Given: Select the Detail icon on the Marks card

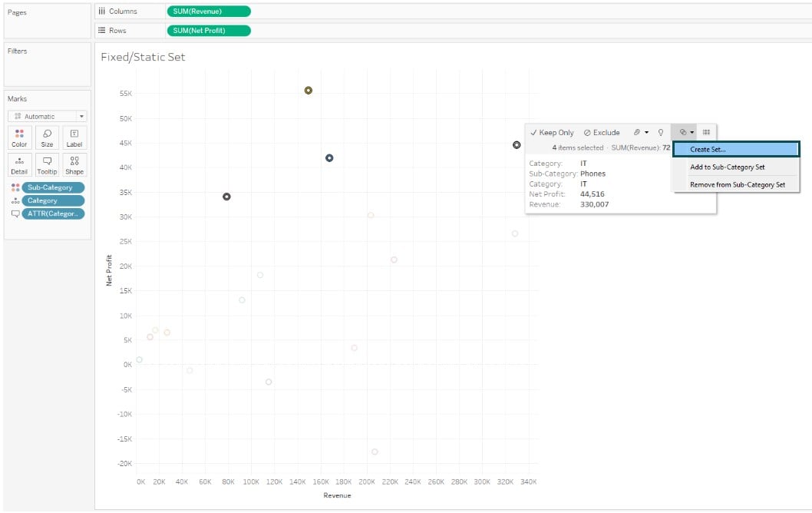Looking at the screenshot, I should [x=19, y=164].
